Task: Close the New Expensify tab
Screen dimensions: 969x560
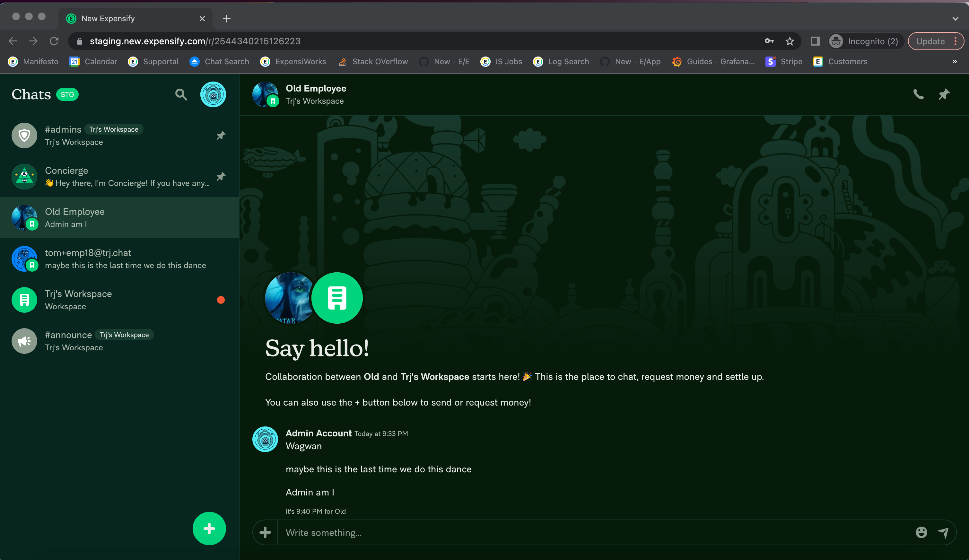Action: (x=202, y=18)
